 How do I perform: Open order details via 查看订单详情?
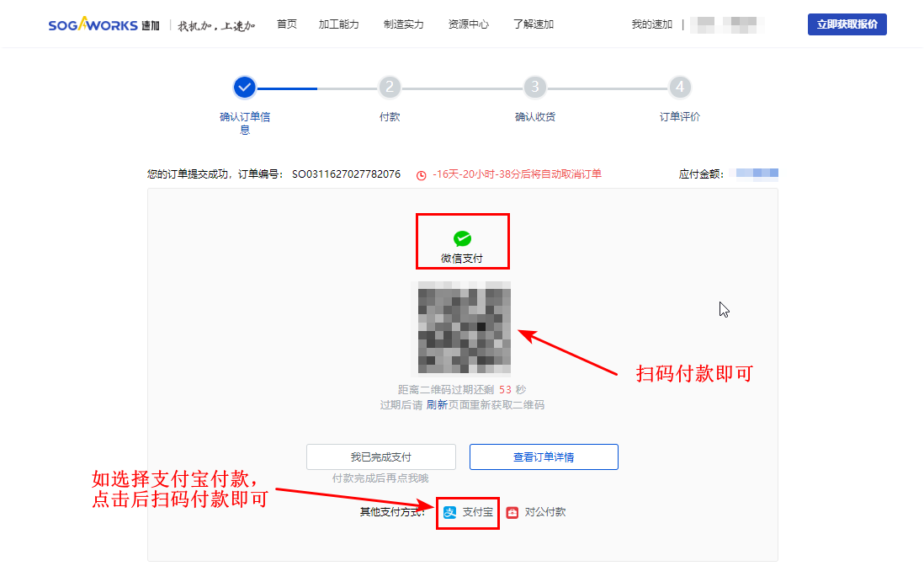544,457
